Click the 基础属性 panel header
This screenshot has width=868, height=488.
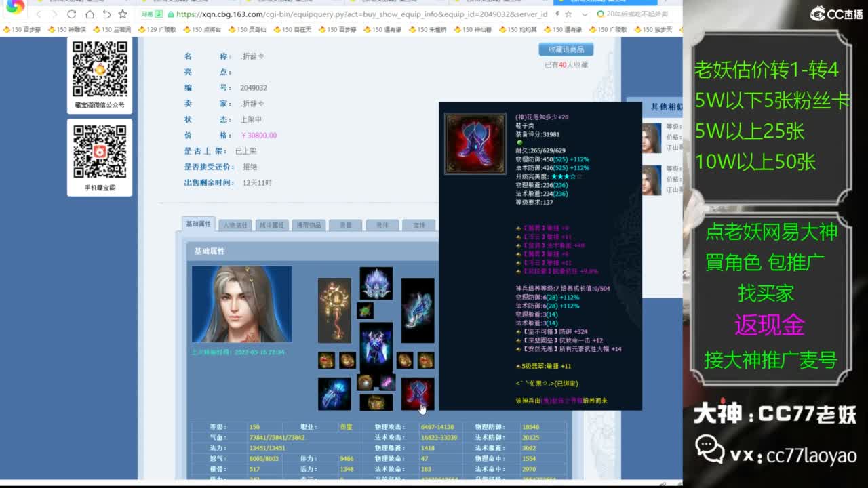tap(313, 251)
